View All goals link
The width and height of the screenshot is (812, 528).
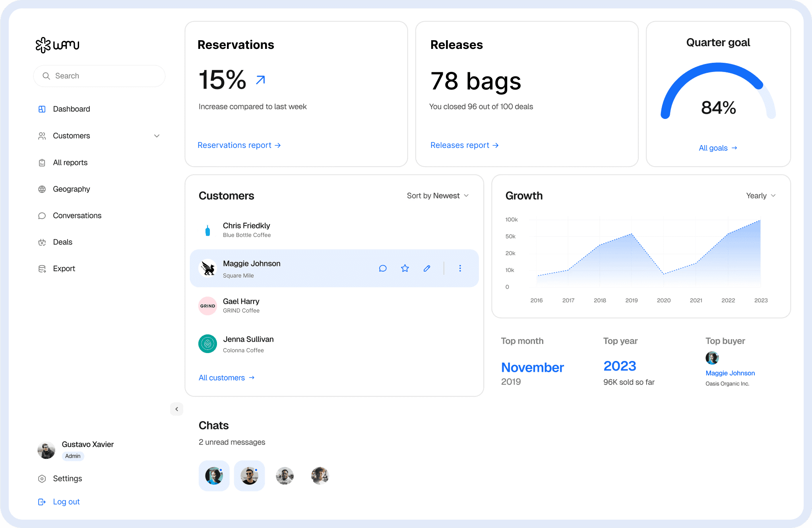tap(718, 148)
